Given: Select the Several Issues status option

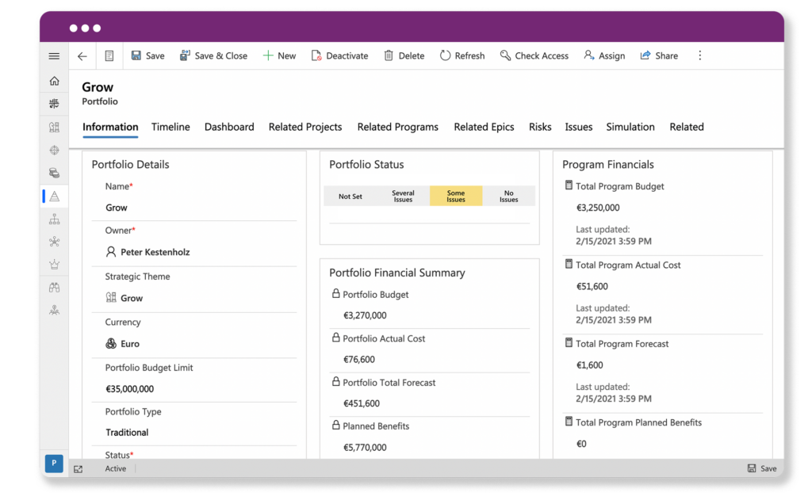Looking at the screenshot, I should pyautogui.click(x=403, y=196).
